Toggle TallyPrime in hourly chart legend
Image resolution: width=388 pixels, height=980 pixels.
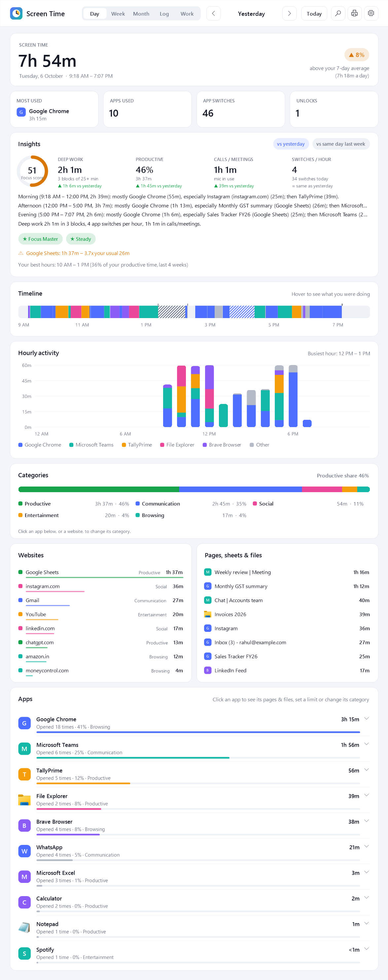point(137,445)
